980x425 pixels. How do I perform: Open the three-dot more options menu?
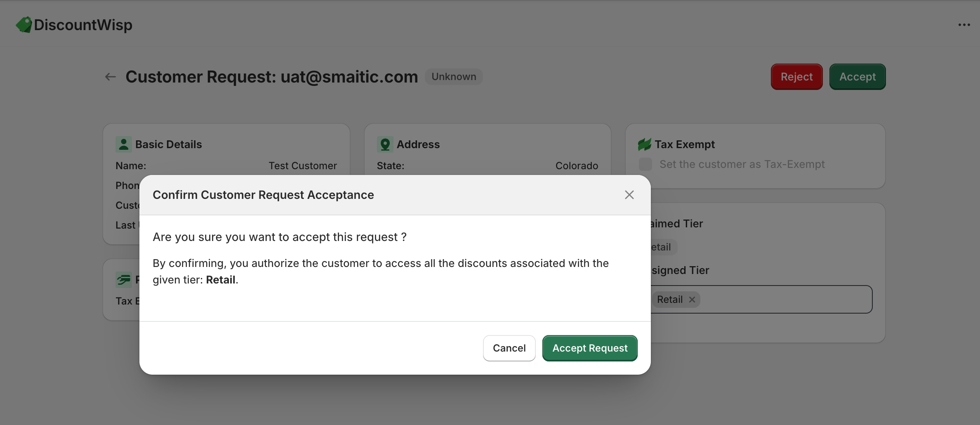point(964,25)
